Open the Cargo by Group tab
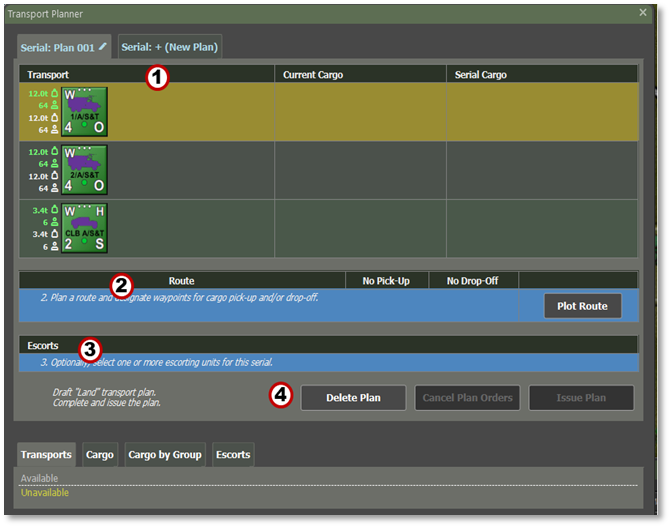The height and width of the screenshot is (527, 670). (x=165, y=455)
